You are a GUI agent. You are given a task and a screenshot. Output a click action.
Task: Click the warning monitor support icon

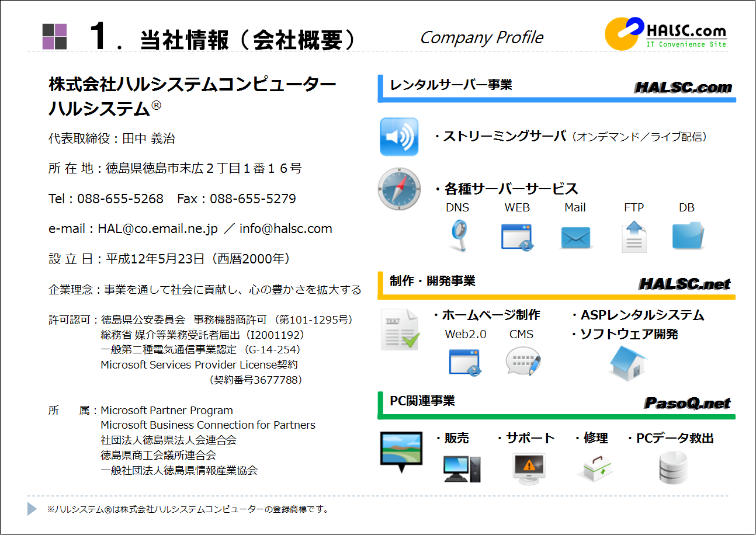pos(529,468)
